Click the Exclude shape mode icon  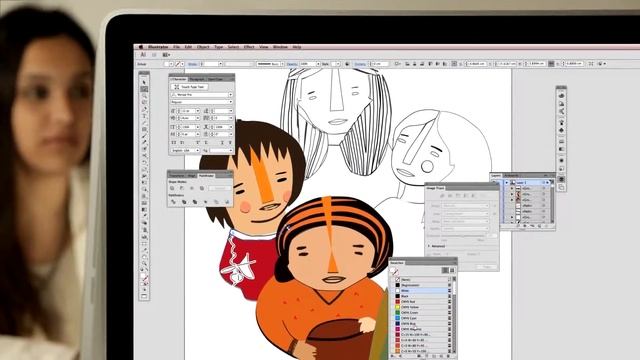[202, 189]
